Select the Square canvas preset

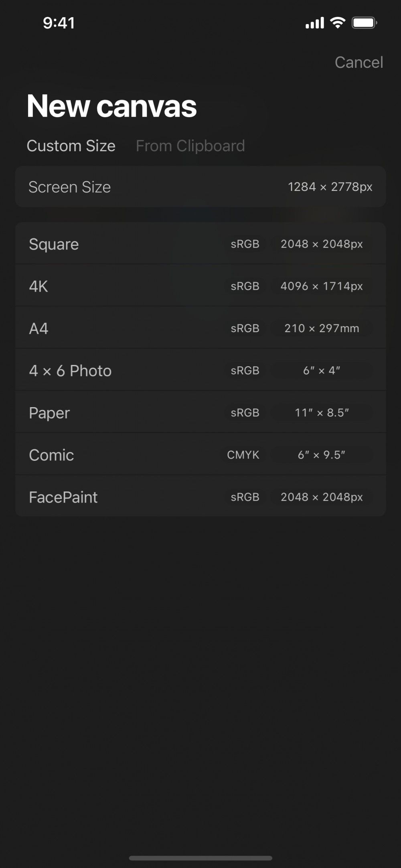point(120,244)
